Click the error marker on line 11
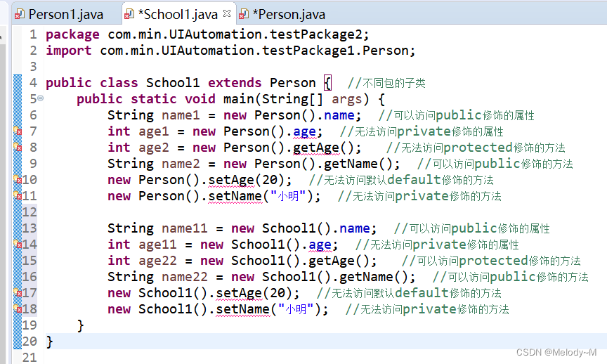The image size is (607, 364). [18, 196]
